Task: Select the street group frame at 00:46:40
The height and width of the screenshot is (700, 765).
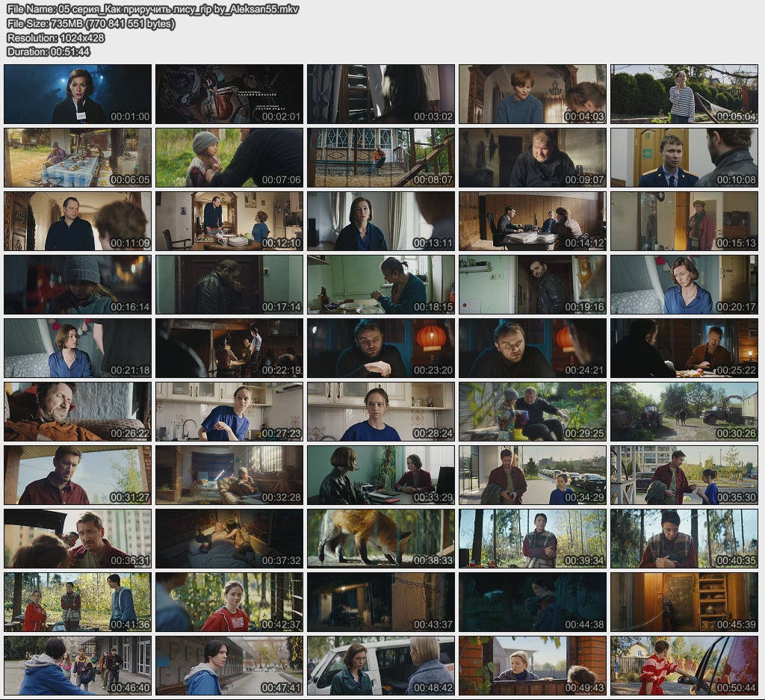Action: point(78,666)
